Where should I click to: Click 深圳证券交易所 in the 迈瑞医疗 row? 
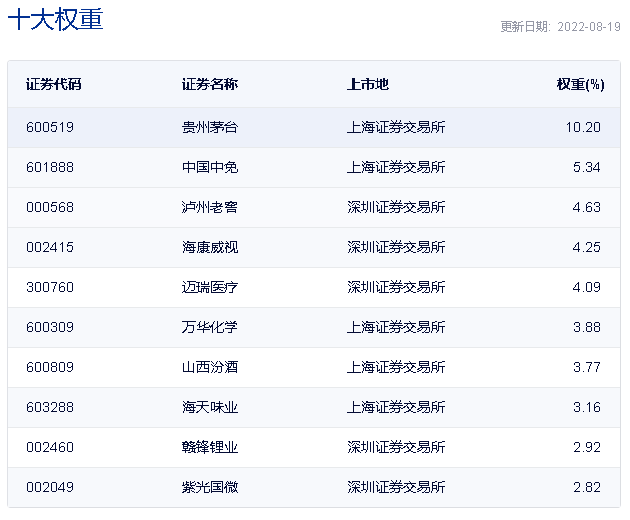[396, 287]
